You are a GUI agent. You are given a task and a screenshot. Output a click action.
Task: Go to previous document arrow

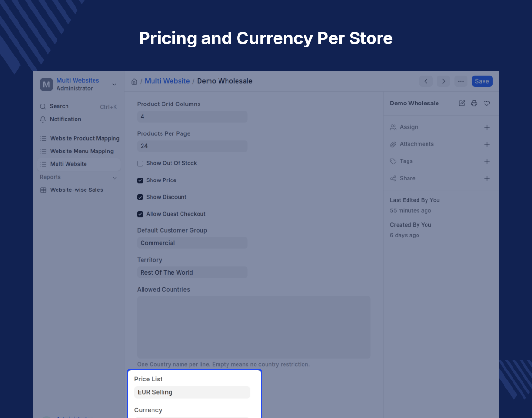(426, 81)
